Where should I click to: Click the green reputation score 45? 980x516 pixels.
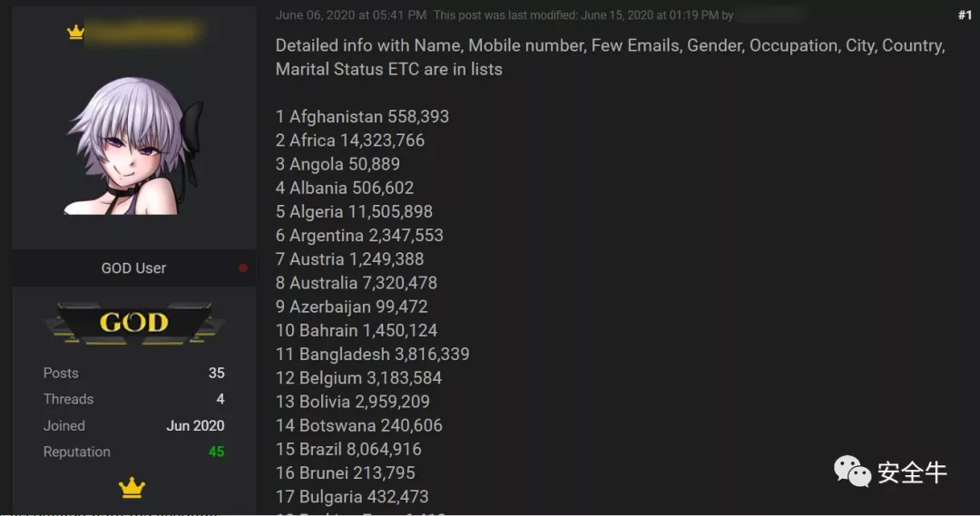pyautogui.click(x=216, y=452)
